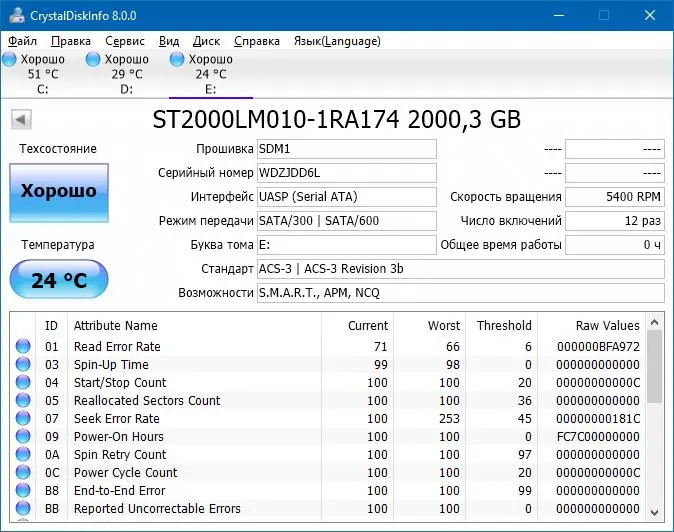674x532 pixels.
Task: Click raw value FC7C00000000
Action: [598, 437]
